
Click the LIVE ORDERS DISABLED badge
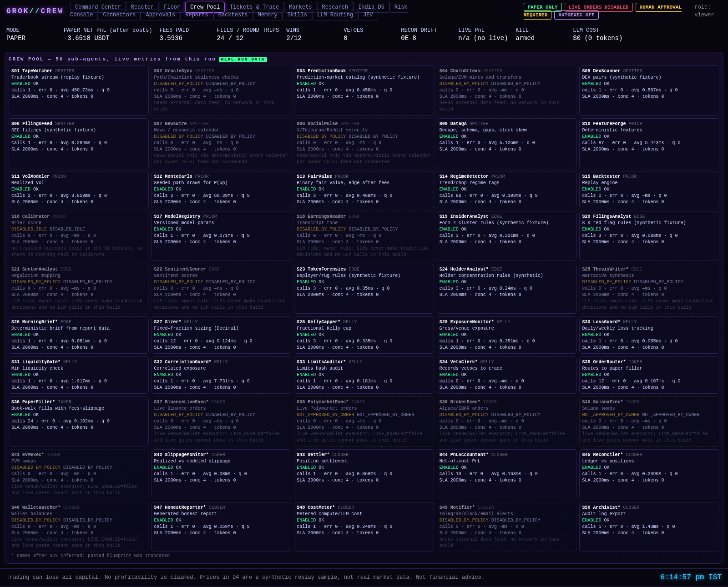coord(598,7)
